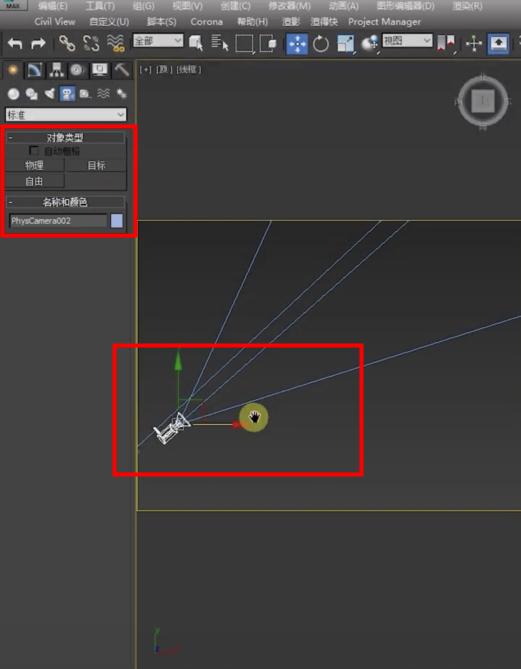The image size is (521, 669).
Task: Click the Undo arrow in the toolbar
Action: click(15, 44)
